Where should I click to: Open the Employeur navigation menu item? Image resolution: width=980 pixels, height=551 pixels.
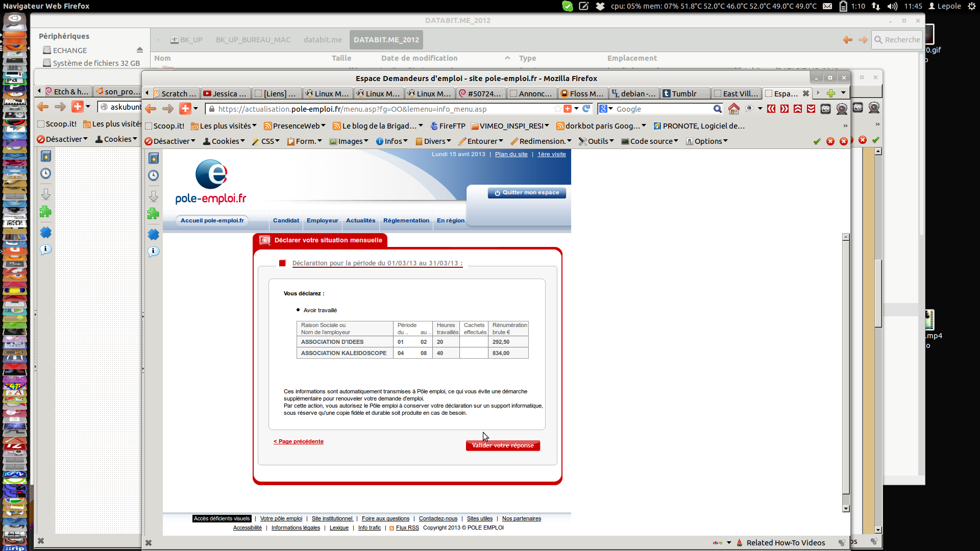tap(322, 220)
